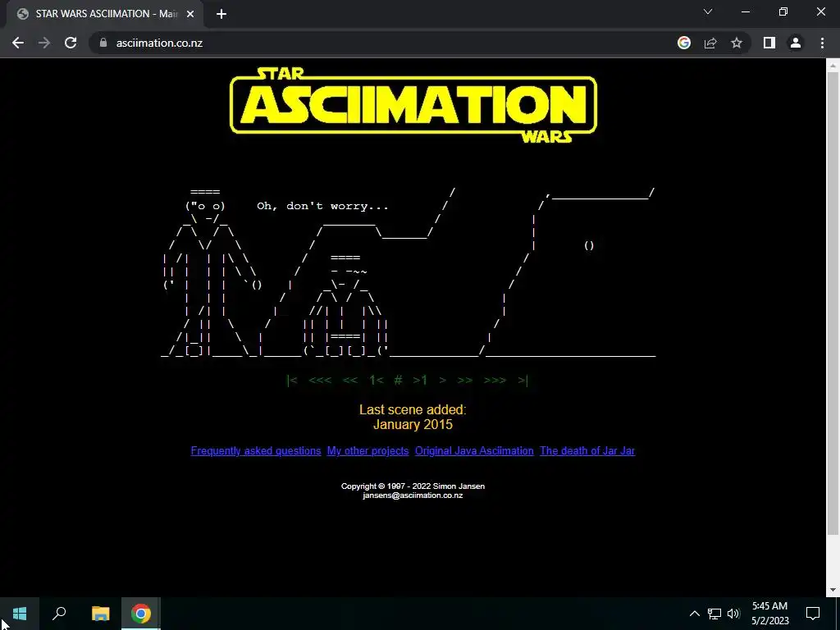Bookmark this page with the star icon
This screenshot has width=840, height=630.
(737, 43)
